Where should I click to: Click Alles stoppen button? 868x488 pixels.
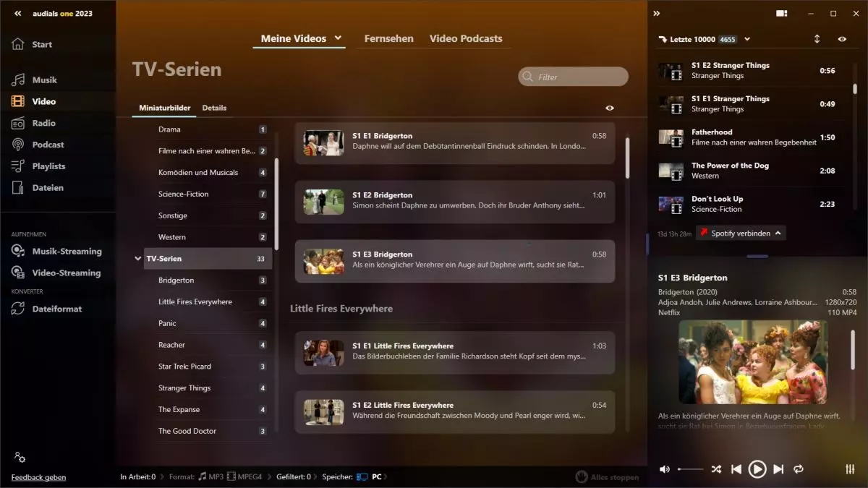pos(608,477)
